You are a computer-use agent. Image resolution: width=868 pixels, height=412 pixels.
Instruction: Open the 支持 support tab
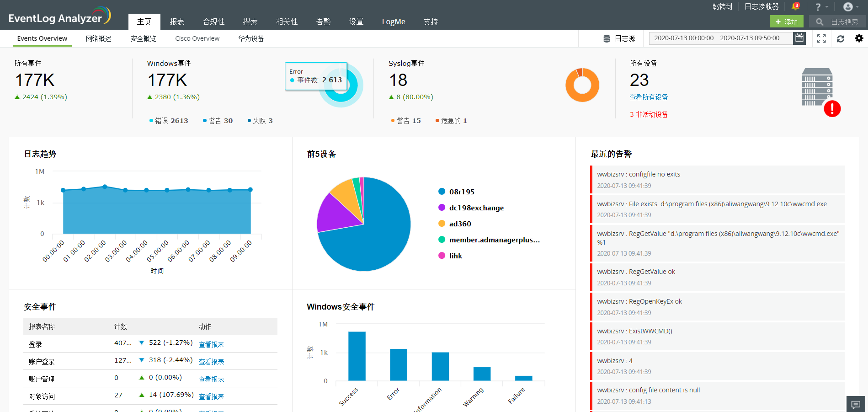click(x=431, y=21)
